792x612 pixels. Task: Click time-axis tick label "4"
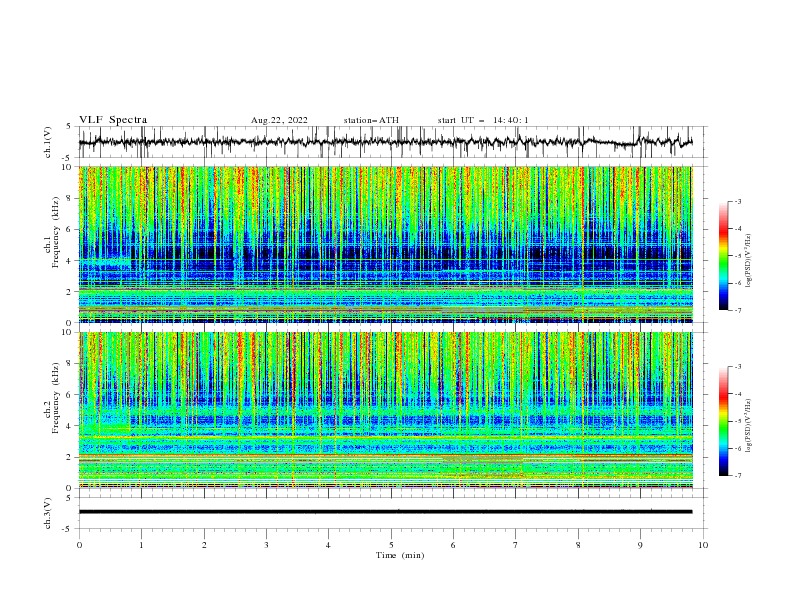tap(328, 545)
